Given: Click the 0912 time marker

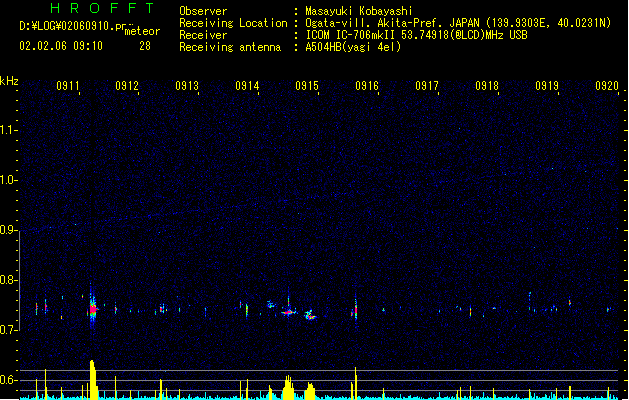Looking at the screenshot, I should click(x=127, y=85).
